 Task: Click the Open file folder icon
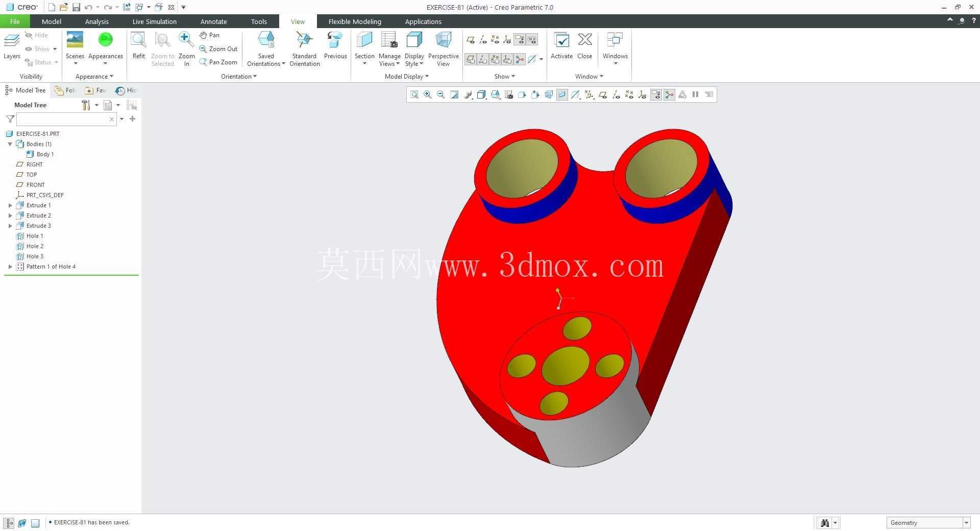point(63,7)
